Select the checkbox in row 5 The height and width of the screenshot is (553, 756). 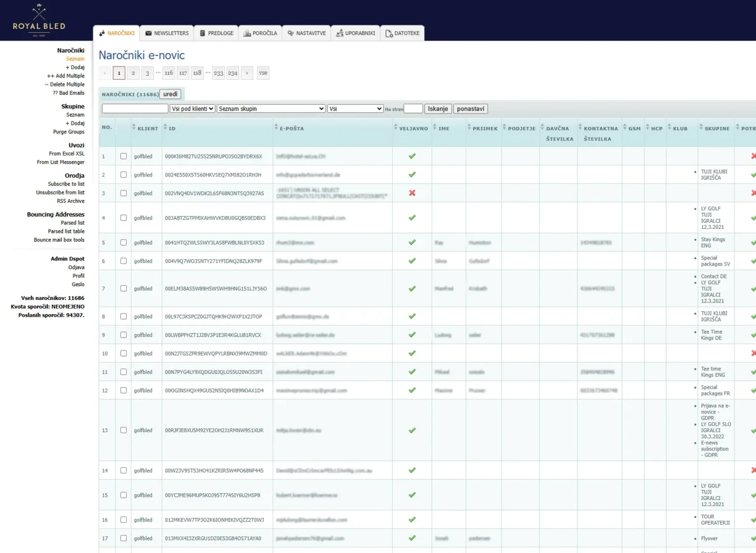click(x=124, y=243)
